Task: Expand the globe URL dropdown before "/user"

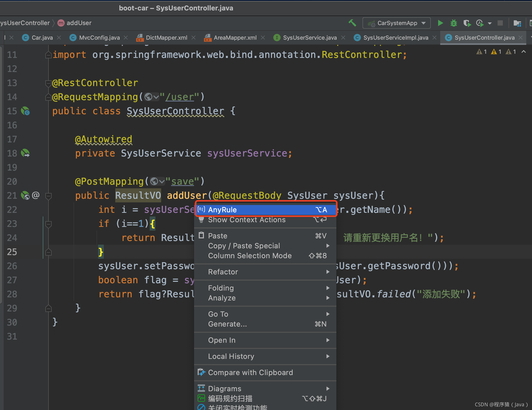Action: coord(152,97)
